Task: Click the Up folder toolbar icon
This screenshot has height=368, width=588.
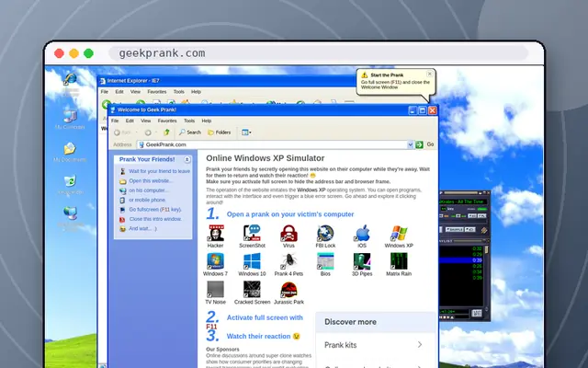Action: 167,132
